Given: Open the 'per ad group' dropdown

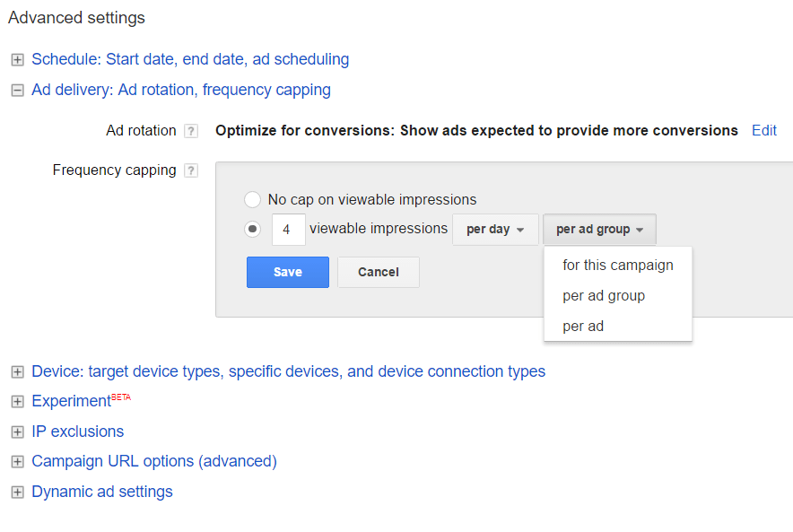Looking at the screenshot, I should pos(598,229).
